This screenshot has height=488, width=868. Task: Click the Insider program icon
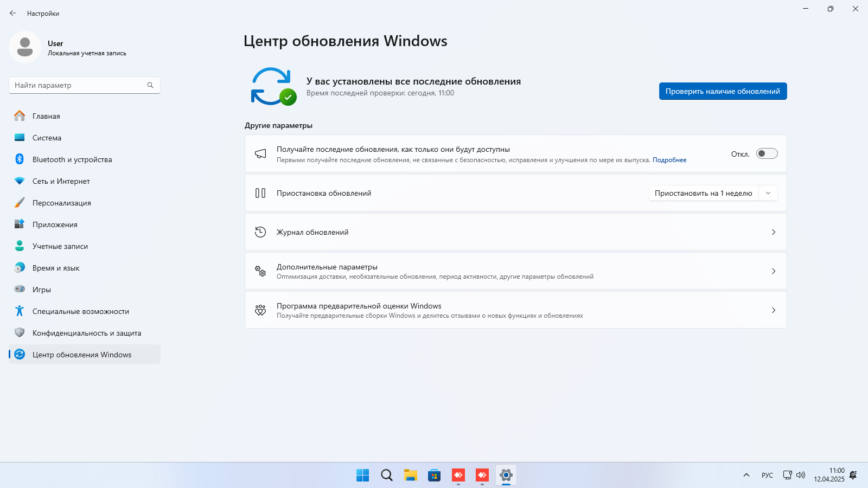coord(260,310)
